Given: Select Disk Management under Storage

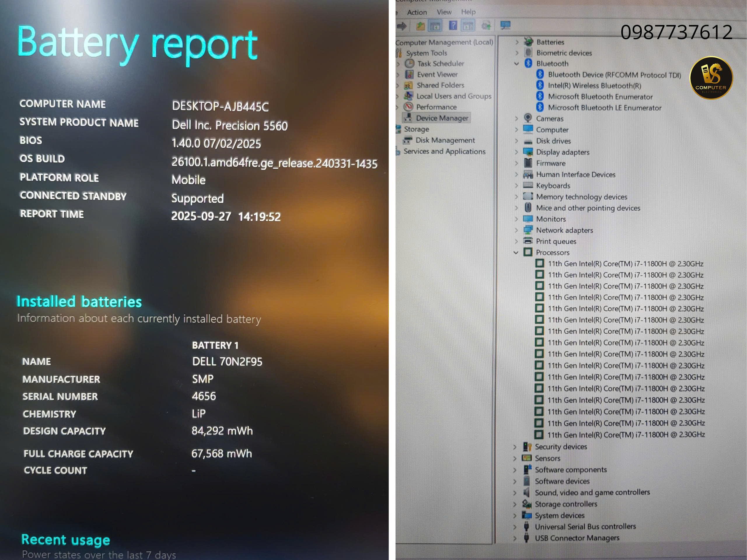Looking at the screenshot, I should pos(445,140).
